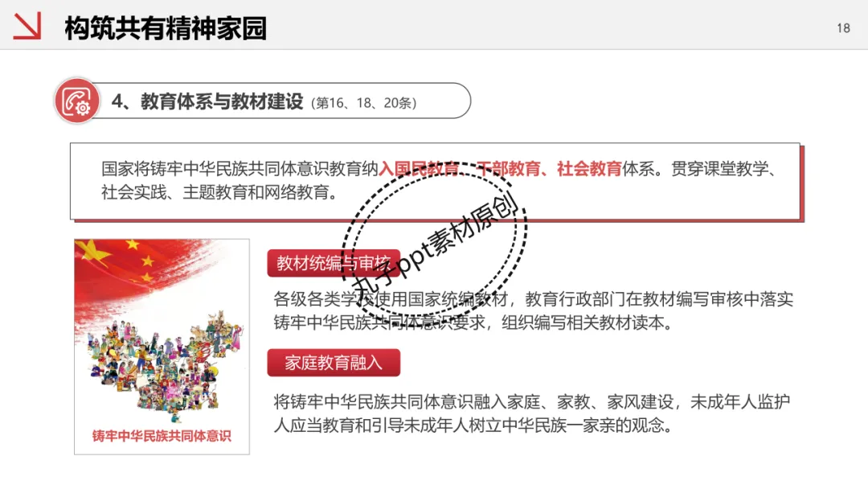The height and width of the screenshot is (489, 868).
Task: Select the paragraph starting 各级各类学校使用国家统编教材
Action: 534,310
